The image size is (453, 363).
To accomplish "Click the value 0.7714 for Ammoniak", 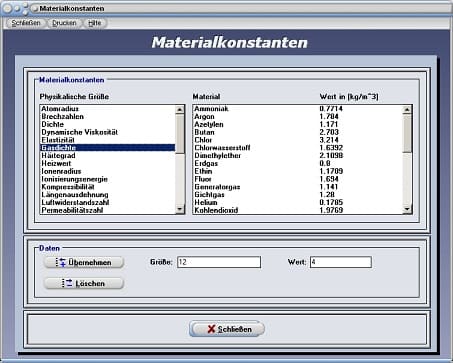I will (x=331, y=109).
